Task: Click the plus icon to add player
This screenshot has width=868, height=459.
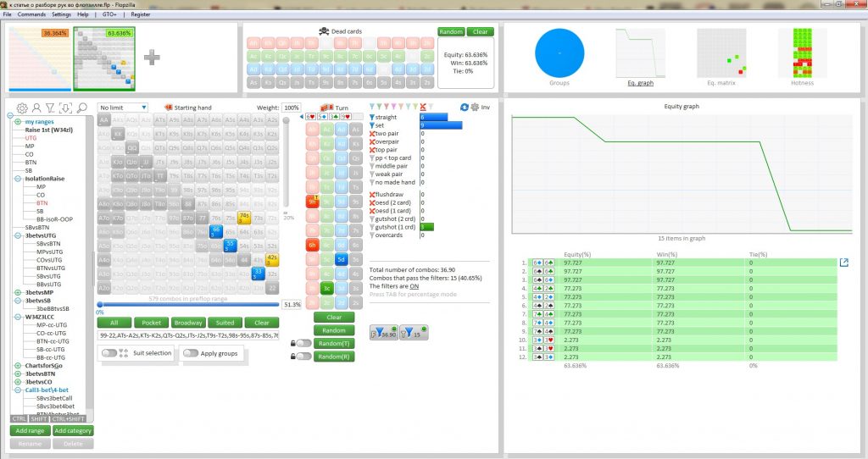Action: 151,57
